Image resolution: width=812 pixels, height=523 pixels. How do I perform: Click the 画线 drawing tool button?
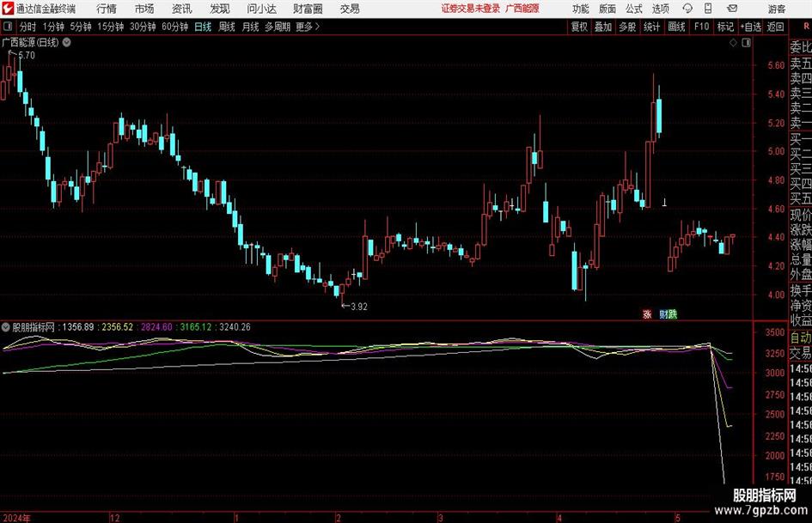pyautogui.click(x=677, y=27)
